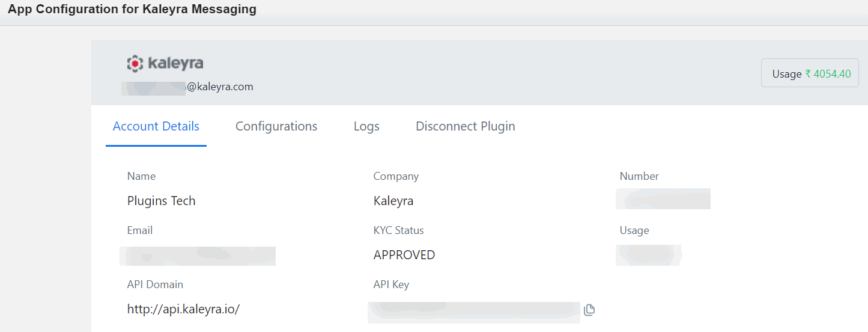Click the blurred Email value
The image size is (868, 332).
pos(198,256)
